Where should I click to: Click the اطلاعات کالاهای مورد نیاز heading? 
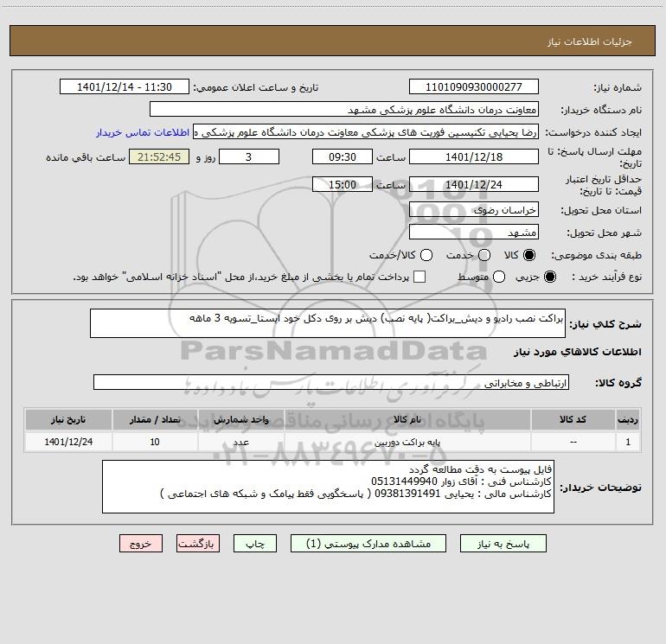click(x=578, y=352)
